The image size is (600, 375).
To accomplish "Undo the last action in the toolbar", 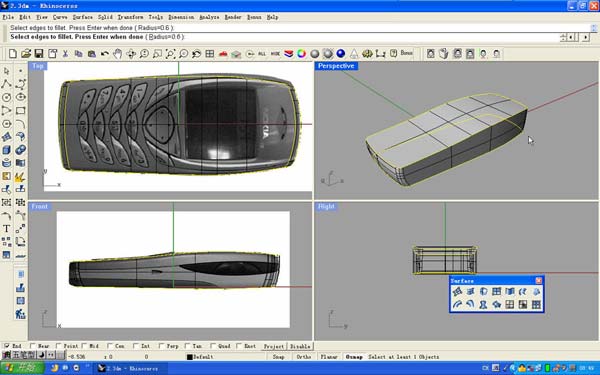I will click(x=104, y=54).
